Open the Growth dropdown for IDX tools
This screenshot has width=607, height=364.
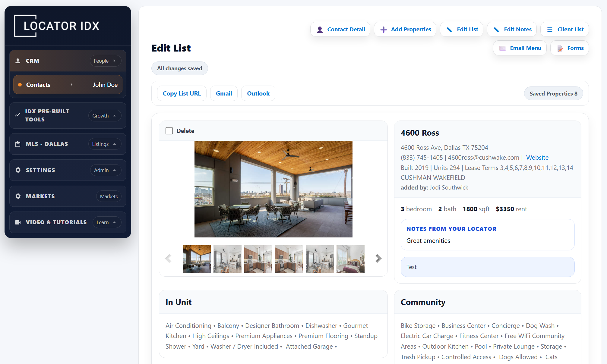[x=105, y=116]
